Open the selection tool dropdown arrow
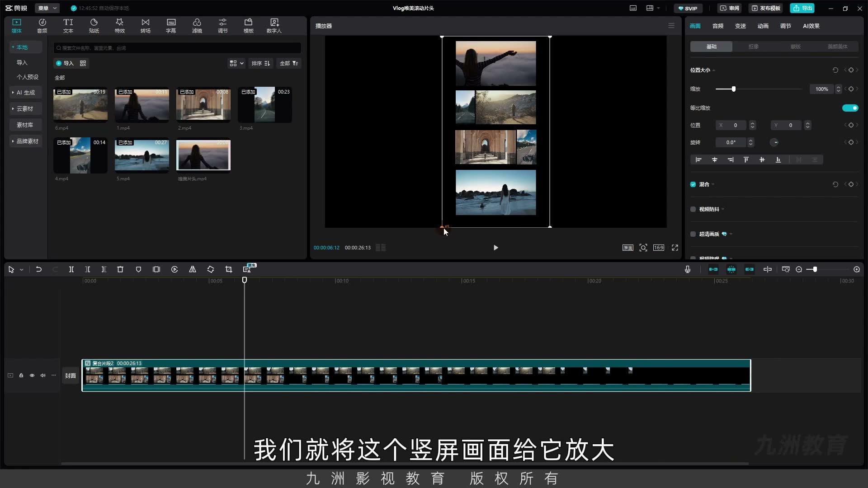This screenshot has width=868, height=488. coord(21,270)
